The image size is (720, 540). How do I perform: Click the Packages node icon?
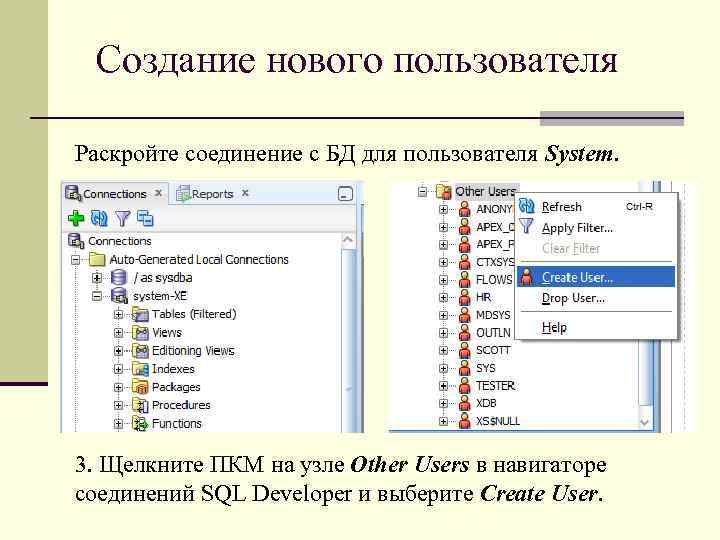point(140,387)
